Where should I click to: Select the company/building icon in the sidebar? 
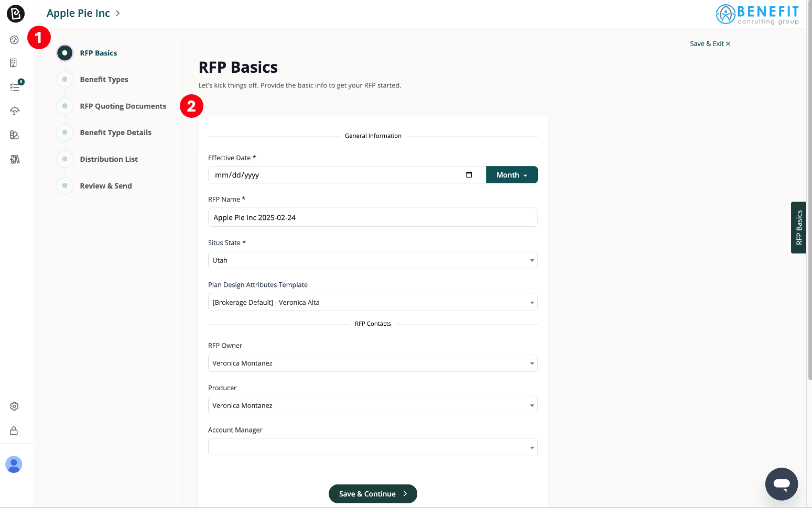tap(14, 63)
